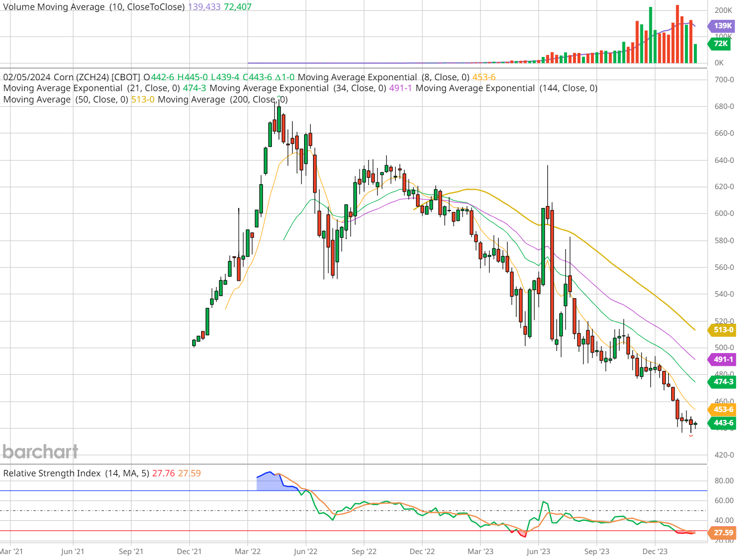737x560 pixels.
Task: Click the Jun '21 date axis label
Action: (72, 552)
